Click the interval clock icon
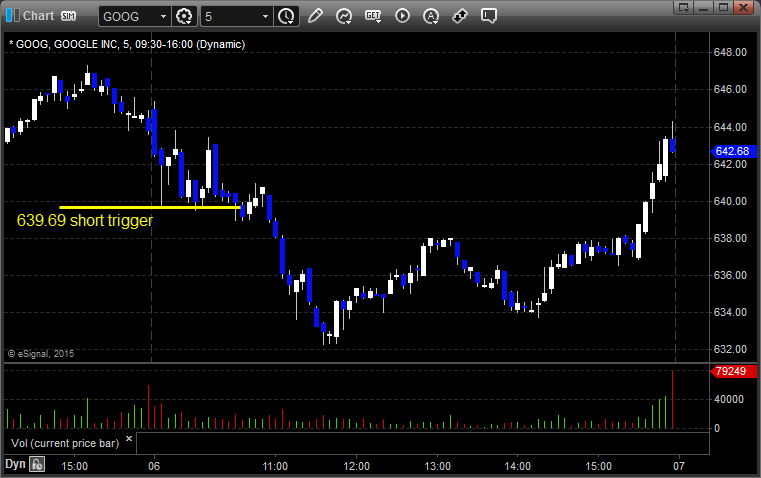Viewport: 761px width, 478px height. click(287, 16)
